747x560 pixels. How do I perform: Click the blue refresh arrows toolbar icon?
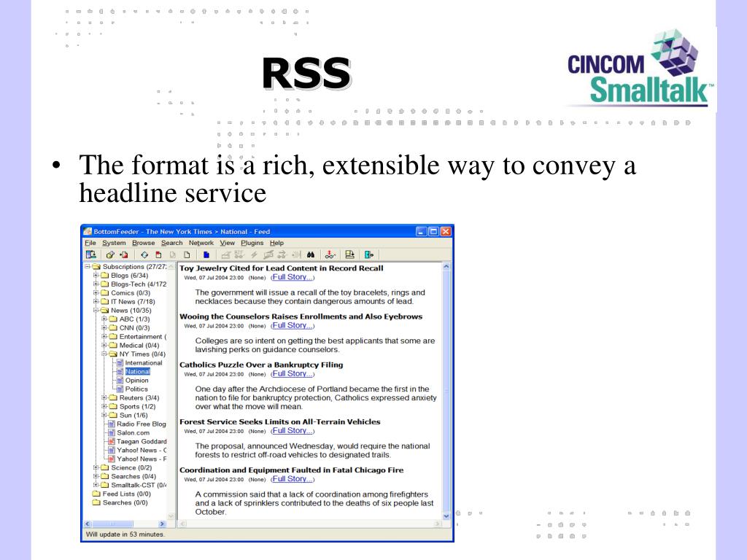pos(144,254)
